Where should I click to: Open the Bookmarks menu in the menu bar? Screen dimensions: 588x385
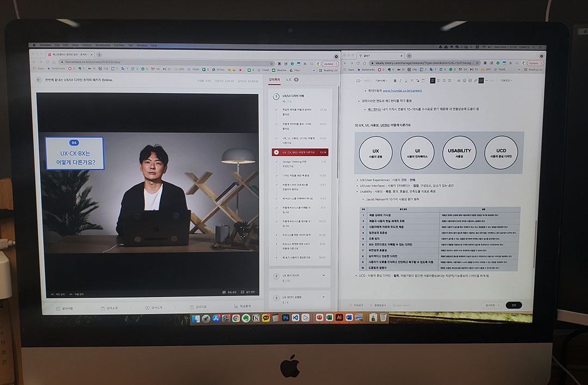point(103,45)
